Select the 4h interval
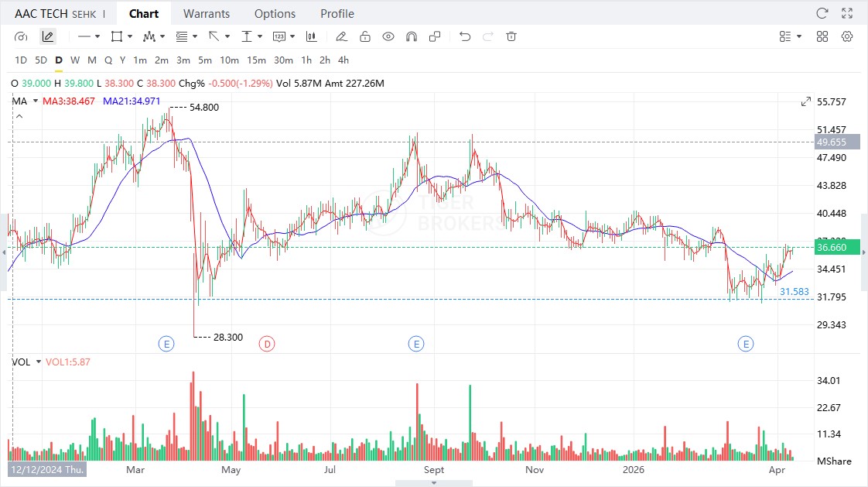This screenshot has width=868, height=487. click(x=343, y=60)
